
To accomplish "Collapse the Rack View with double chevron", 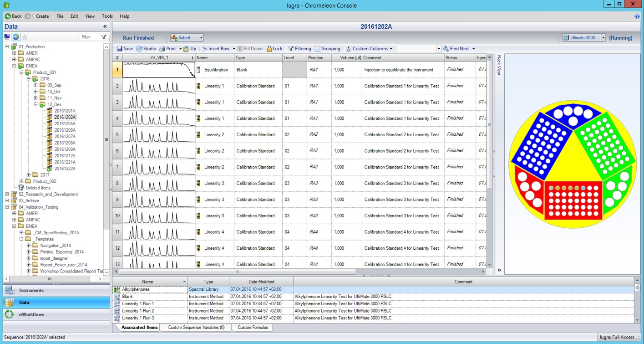I will tap(499, 270).
